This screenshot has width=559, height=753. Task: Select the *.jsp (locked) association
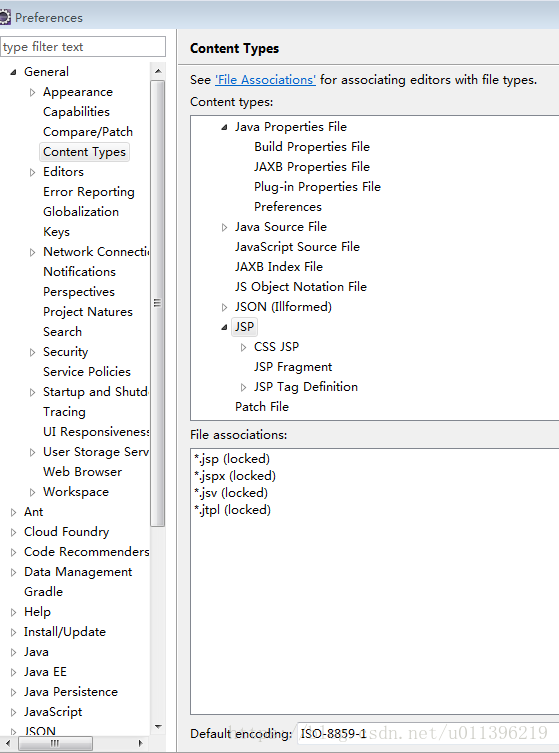pyautogui.click(x=232, y=459)
